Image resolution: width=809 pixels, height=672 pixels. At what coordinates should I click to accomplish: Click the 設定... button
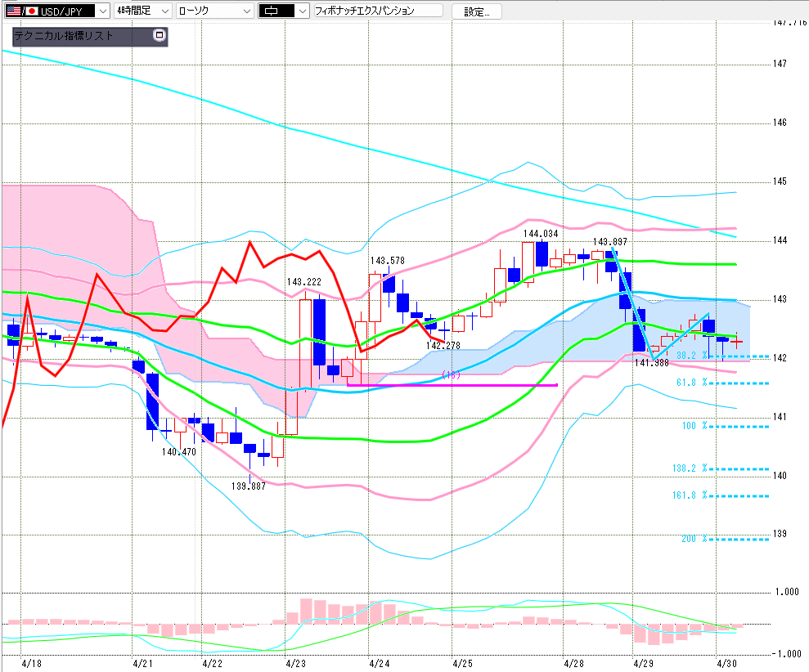click(x=476, y=11)
